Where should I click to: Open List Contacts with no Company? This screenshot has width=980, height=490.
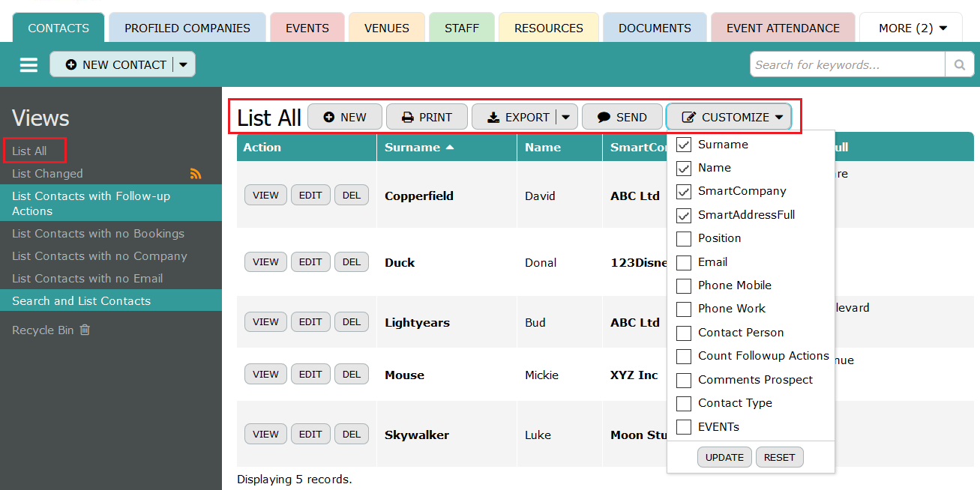coord(100,256)
